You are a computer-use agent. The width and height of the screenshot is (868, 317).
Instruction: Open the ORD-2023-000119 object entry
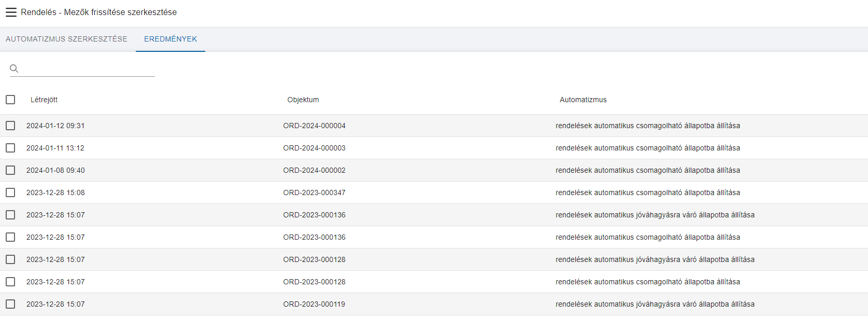pyautogui.click(x=314, y=304)
